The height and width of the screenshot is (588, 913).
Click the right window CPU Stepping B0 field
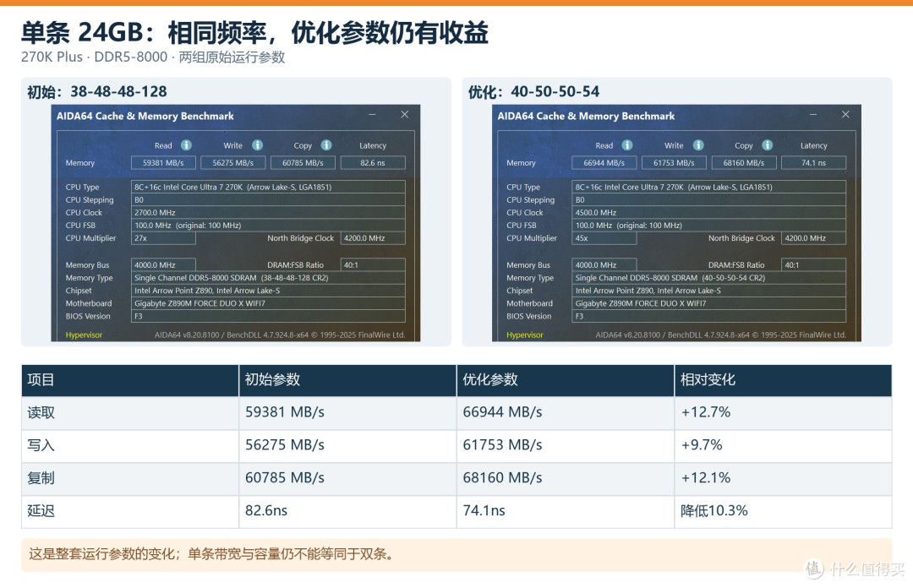[x=708, y=199]
